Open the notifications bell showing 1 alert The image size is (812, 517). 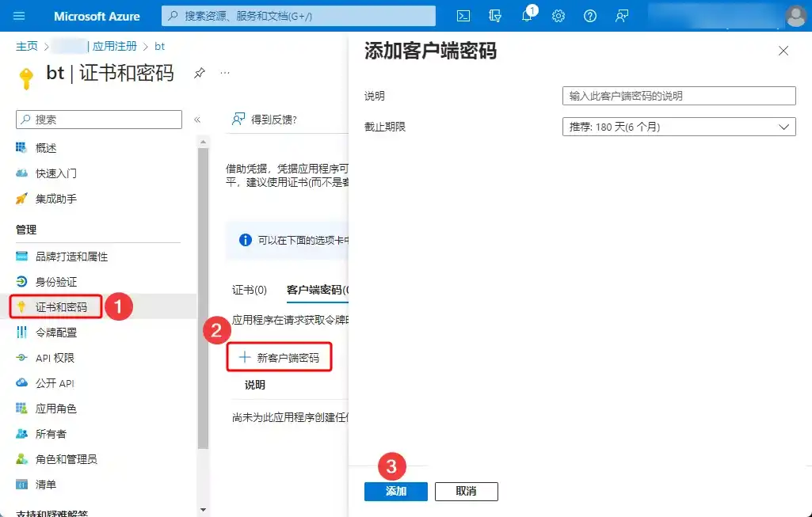[x=526, y=15]
